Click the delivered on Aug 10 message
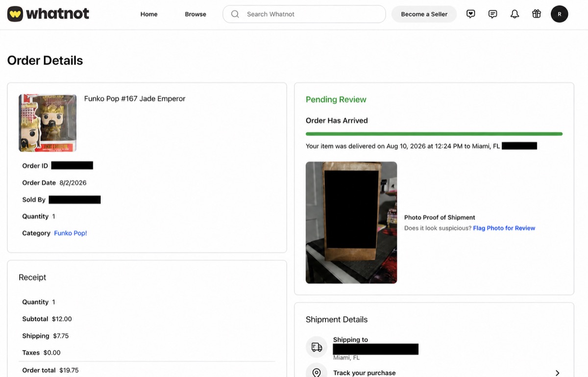The height and width of the screenshot is (377, 588). (403, 146)
